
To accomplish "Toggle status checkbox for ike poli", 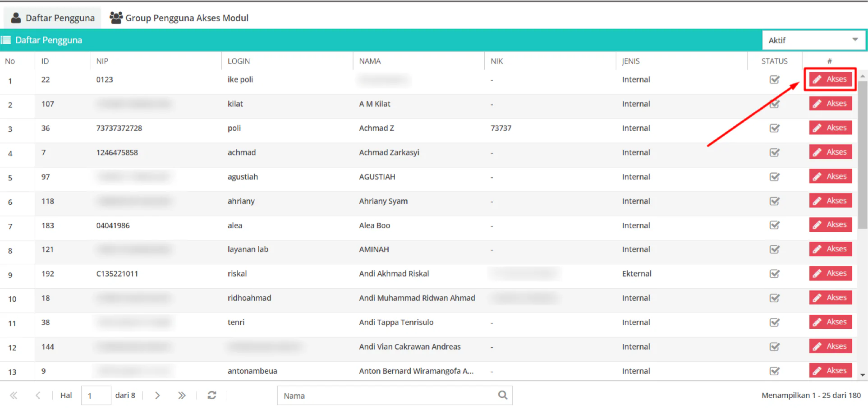I will tap(774, 79).
